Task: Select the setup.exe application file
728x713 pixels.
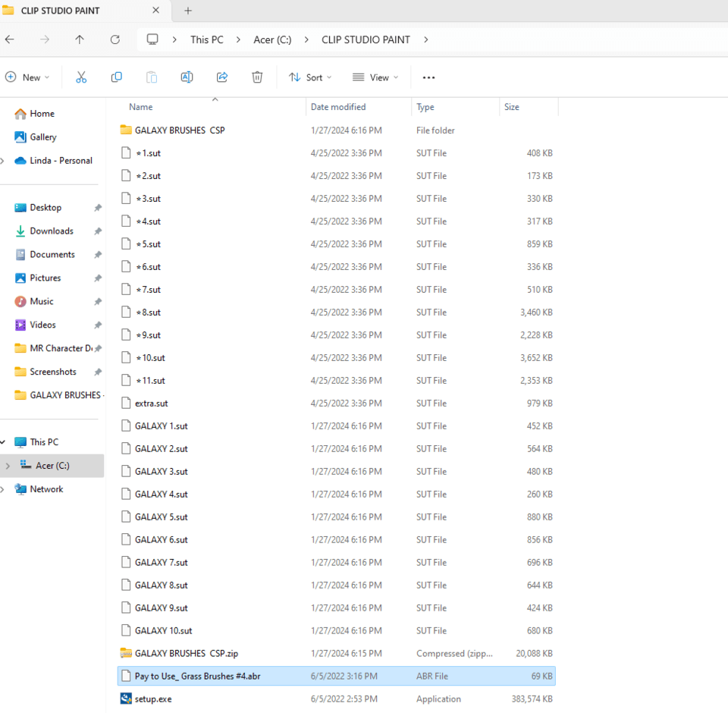Action: click(153, 699)
